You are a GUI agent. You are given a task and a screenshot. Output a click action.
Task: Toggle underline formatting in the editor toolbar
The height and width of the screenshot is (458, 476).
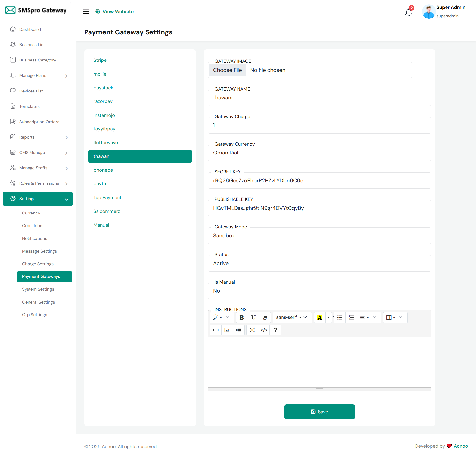tap(253, 318)
